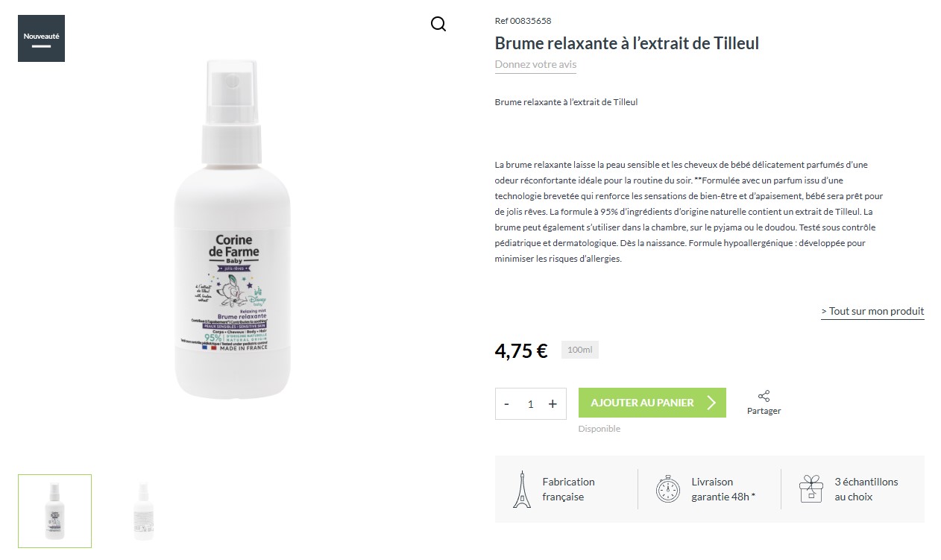This screenshot has height=560, width=941.
Task: Open Donnez votre avis link
Action: 535,64
